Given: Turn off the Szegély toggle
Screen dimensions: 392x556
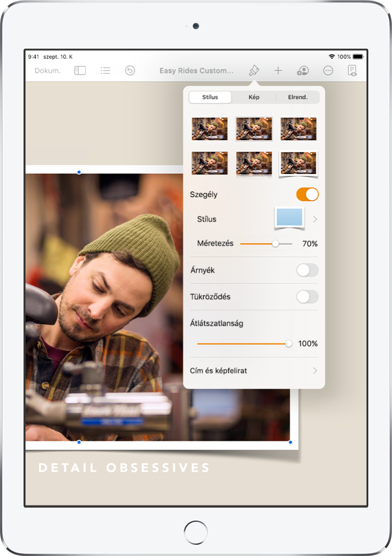Looking at the screenshot, I should pos(307,194).
